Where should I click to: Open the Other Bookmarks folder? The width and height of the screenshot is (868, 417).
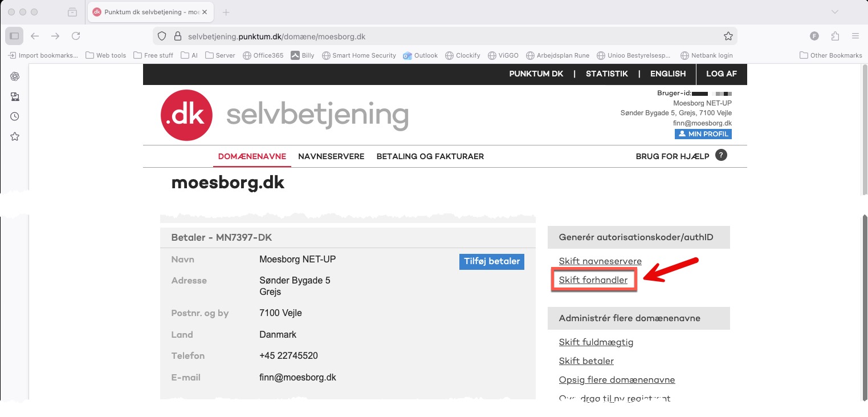point(831,55)
